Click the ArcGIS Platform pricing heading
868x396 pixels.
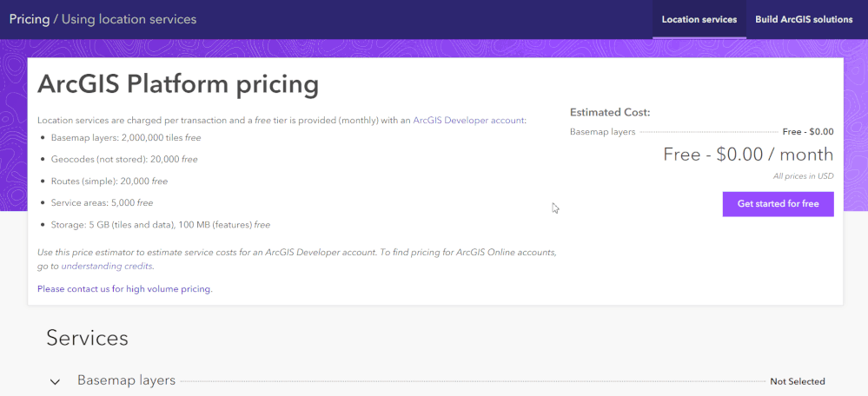coord(178,84)
